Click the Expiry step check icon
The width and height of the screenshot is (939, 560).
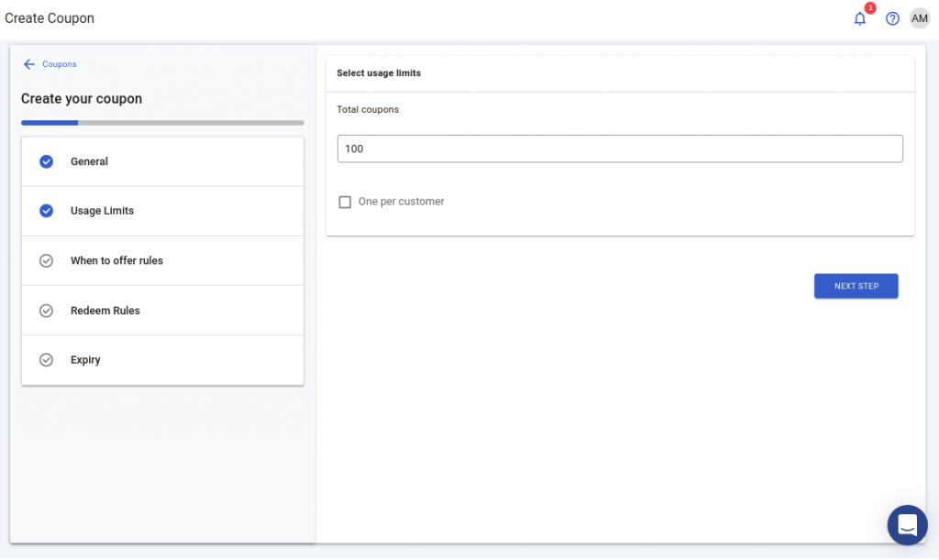coord(46,359)
